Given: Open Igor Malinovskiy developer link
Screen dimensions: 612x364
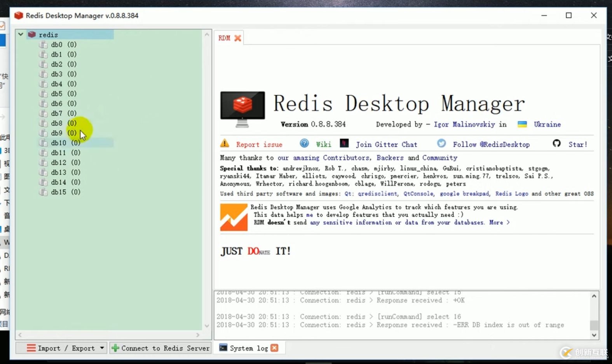Looking at the screenshot, I should 464,124.
